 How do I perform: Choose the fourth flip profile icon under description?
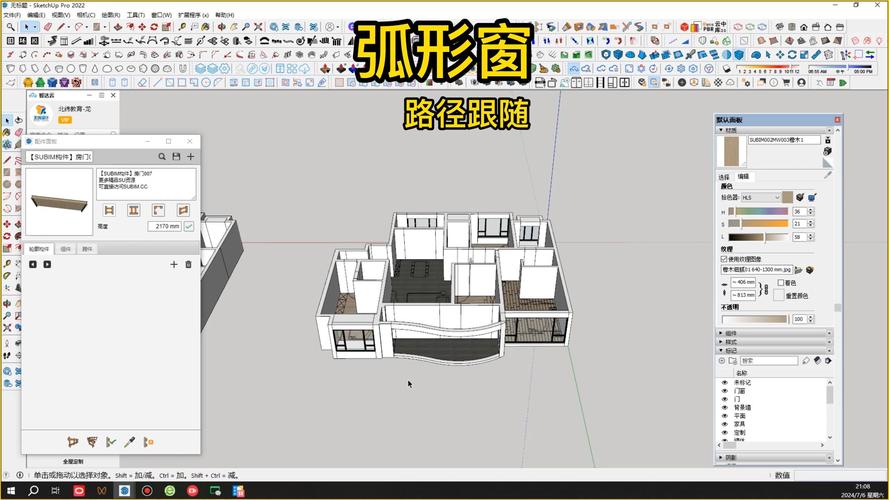(x=183, y=210)
